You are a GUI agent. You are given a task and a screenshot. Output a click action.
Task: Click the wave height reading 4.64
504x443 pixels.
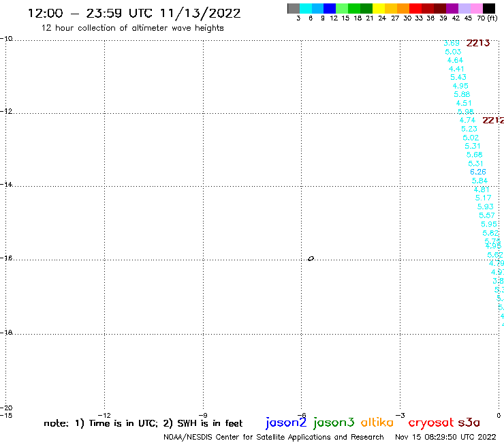(x=455, y=60)
